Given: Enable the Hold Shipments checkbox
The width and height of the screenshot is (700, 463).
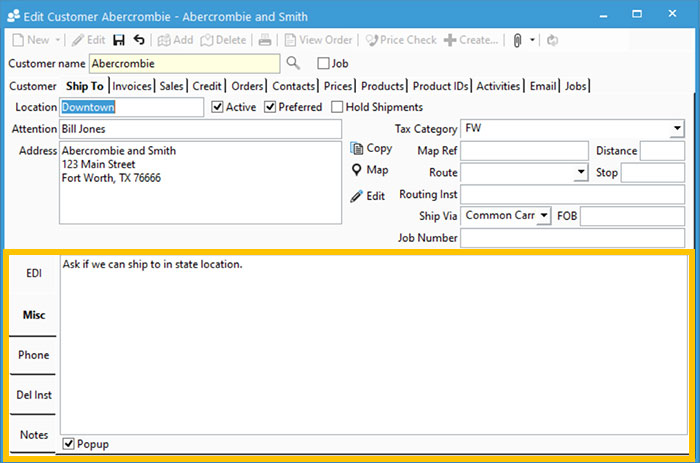Looking at the screenshot, I should (x=338, y=107).
